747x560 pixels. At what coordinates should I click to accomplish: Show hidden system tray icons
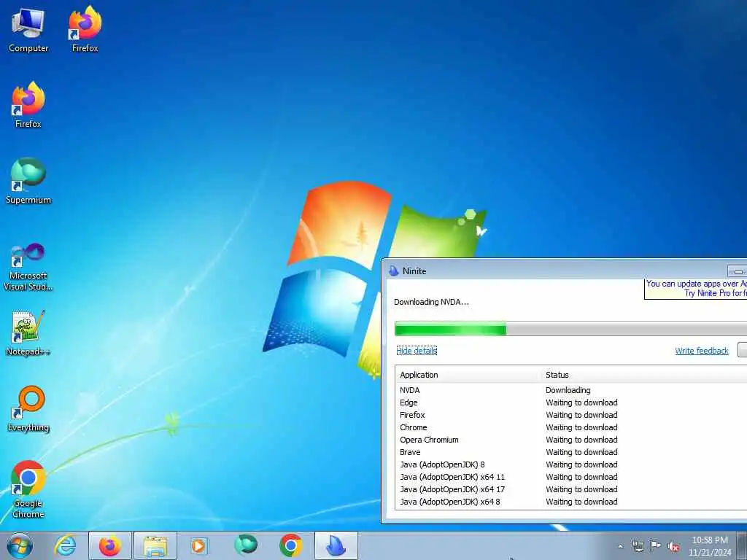(620, 546)
